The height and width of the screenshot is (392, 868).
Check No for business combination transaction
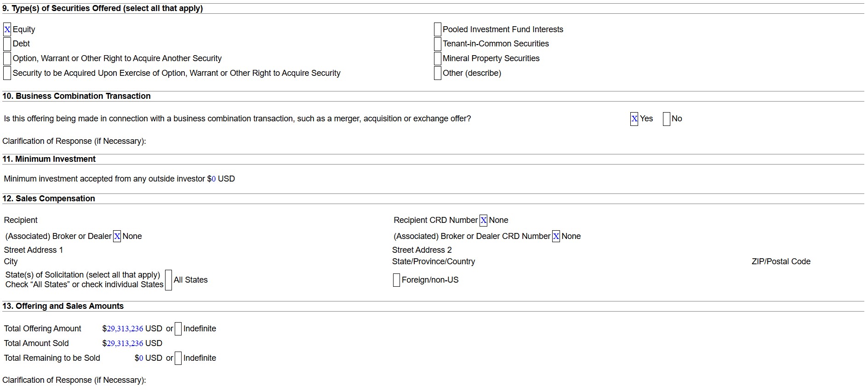[x=666, y=119]
